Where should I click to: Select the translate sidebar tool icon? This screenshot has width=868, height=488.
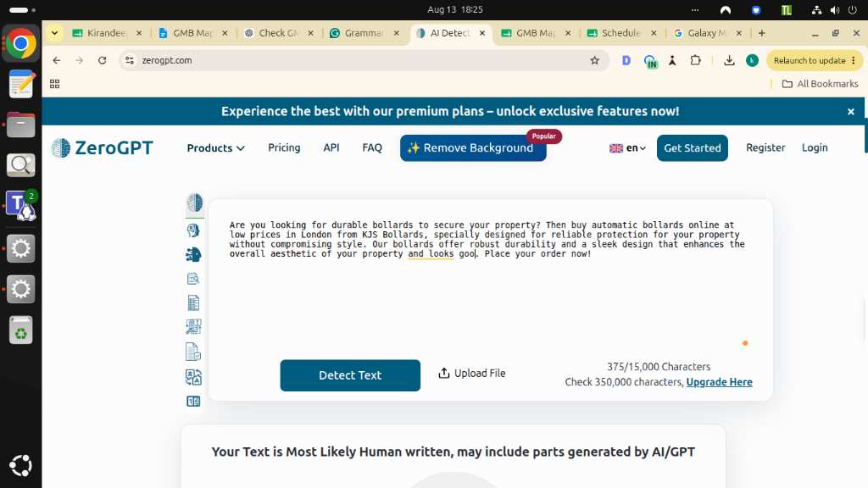click(193, 377)
